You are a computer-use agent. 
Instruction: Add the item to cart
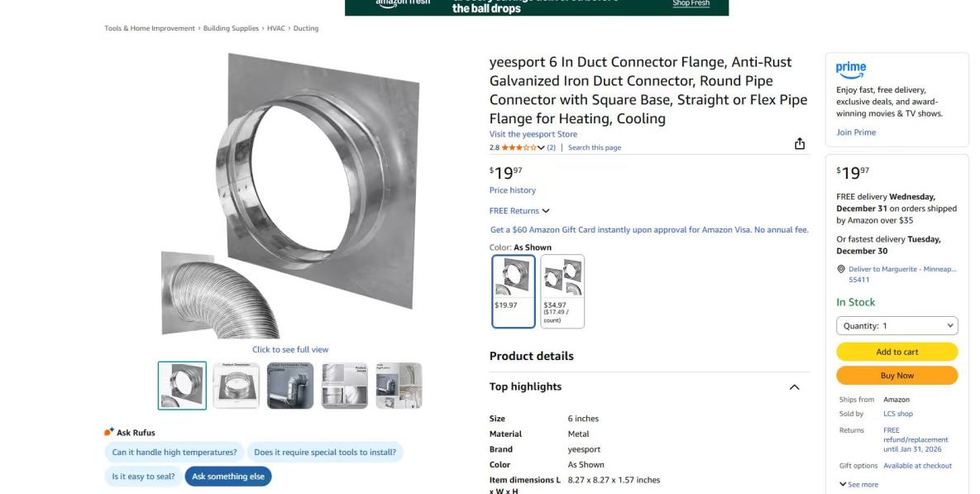[896, 352]
